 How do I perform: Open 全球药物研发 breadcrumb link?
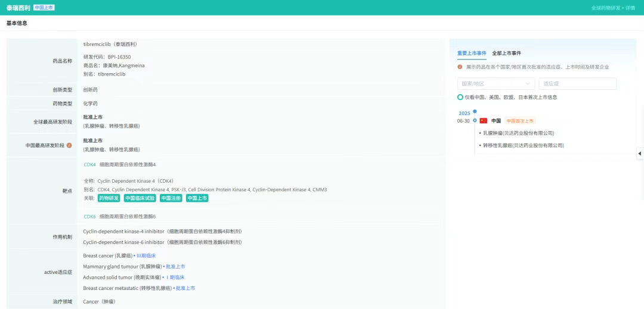pos(606,8)
